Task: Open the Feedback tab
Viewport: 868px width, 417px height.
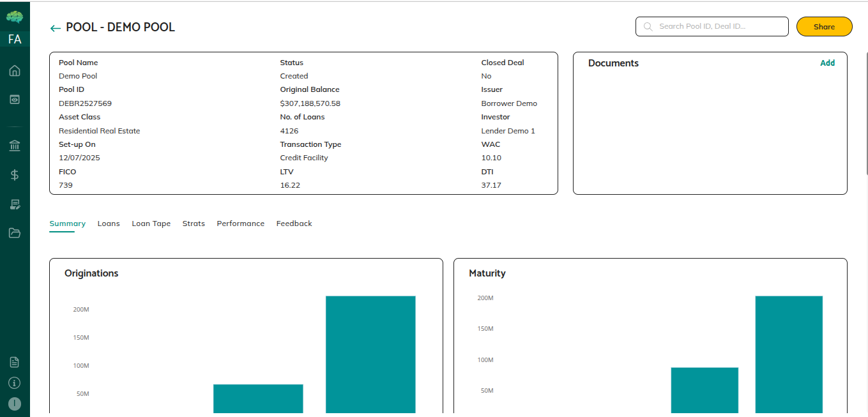Action: [x=294, y=224]
